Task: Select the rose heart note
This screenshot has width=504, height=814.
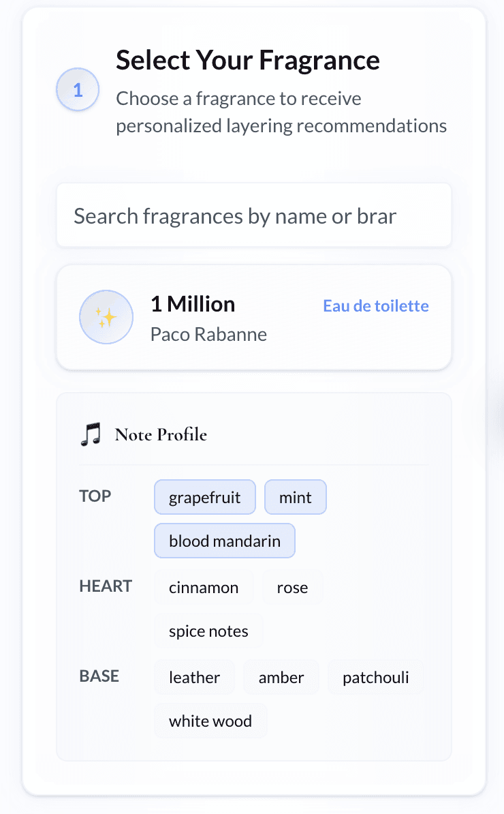Action: point(292,588)
